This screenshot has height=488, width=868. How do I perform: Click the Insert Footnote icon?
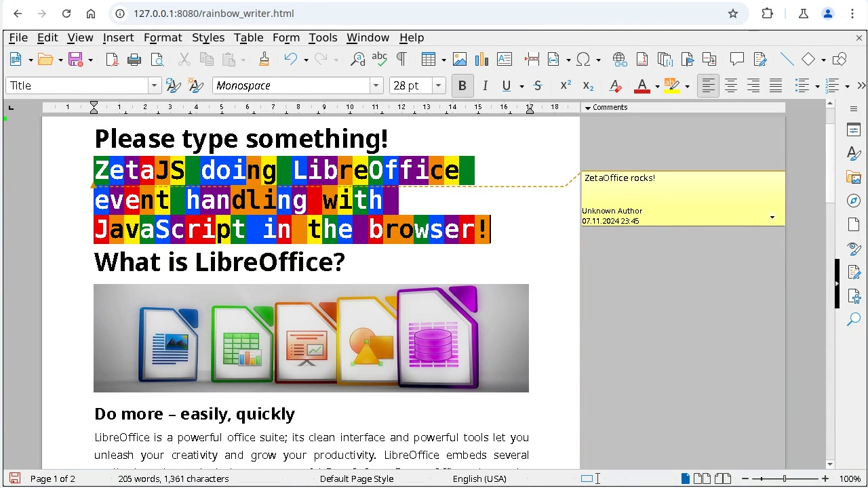pos(642,60)
